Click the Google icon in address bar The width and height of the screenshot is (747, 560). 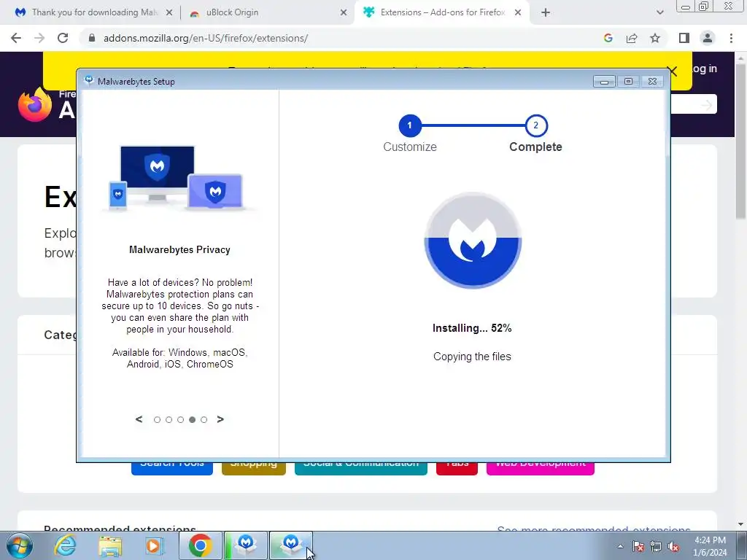(x=608, y=38)
